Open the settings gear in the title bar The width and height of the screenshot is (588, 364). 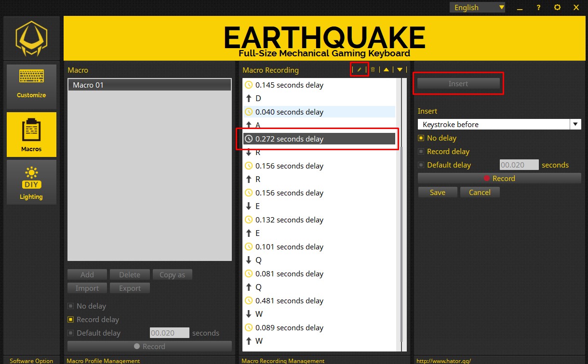click(557, 8)
